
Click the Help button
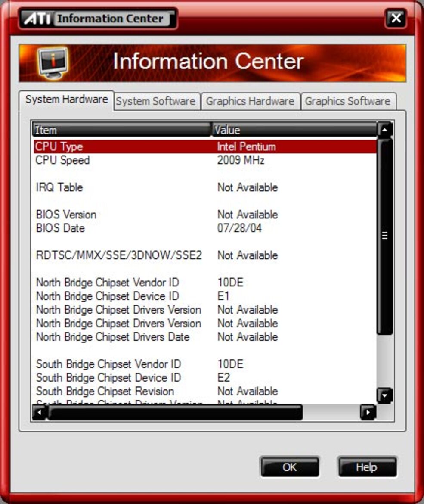tap(367, 467)
